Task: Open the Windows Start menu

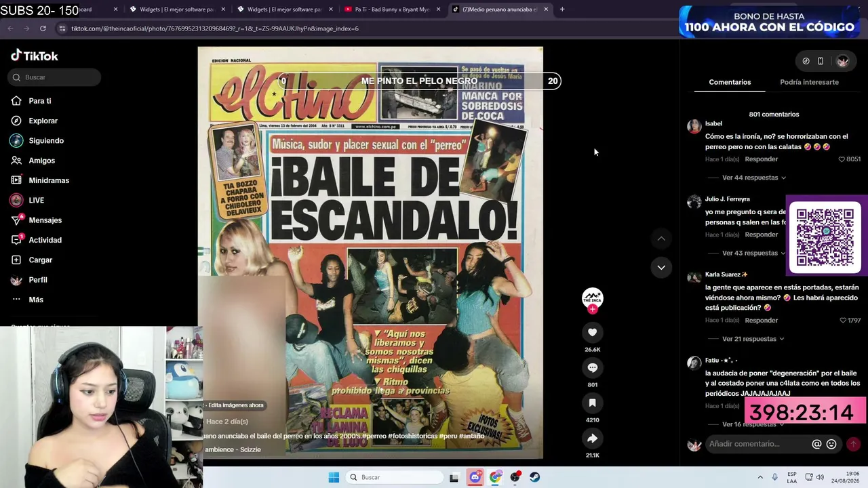Action: (x=334, y=477)
